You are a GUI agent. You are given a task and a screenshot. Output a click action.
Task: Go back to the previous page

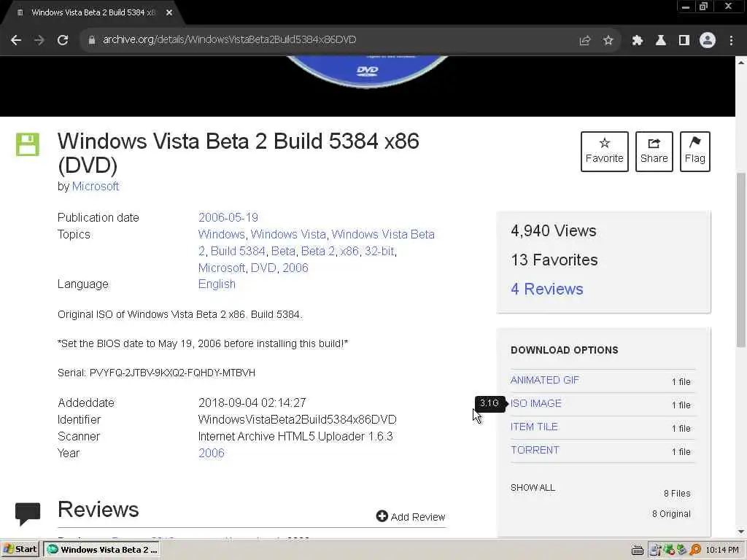pyautogui.click(x=16, y=40)
